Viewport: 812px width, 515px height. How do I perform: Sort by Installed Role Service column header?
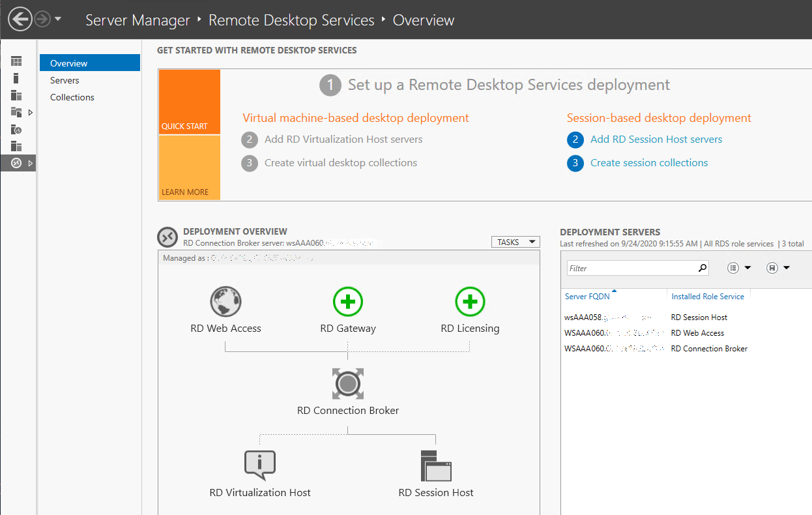(x=708, y=297)
